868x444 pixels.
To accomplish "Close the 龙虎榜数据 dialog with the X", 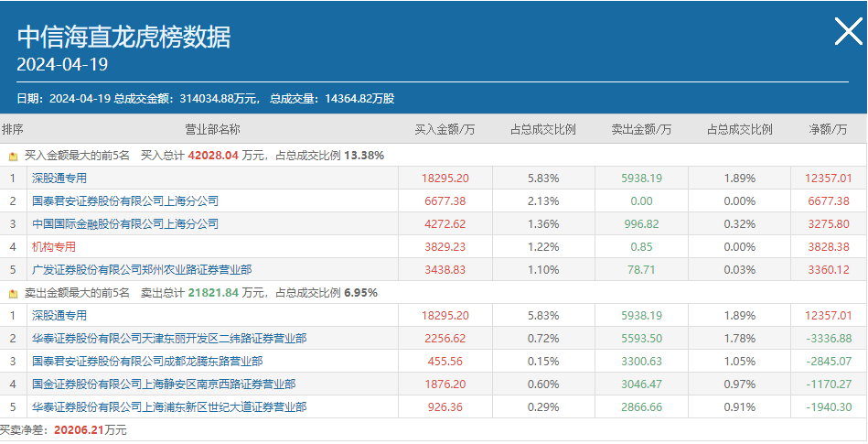I will (848, 31).
